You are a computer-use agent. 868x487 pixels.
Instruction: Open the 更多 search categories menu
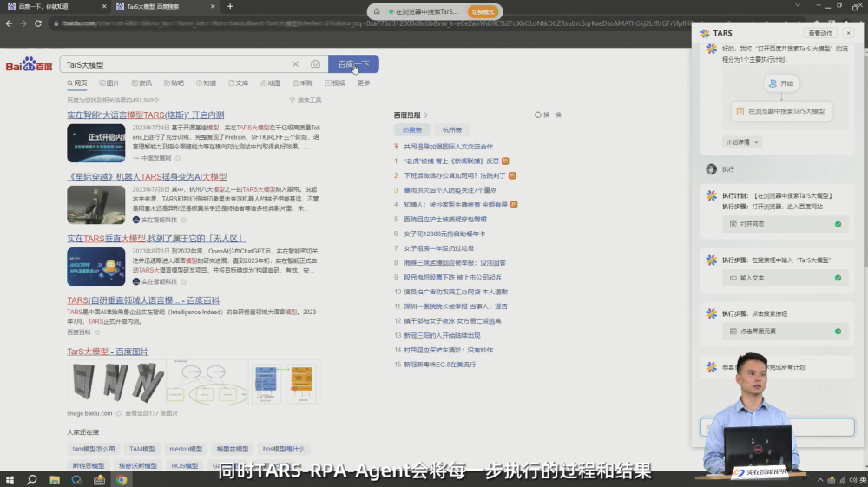[x=364, y=83]
